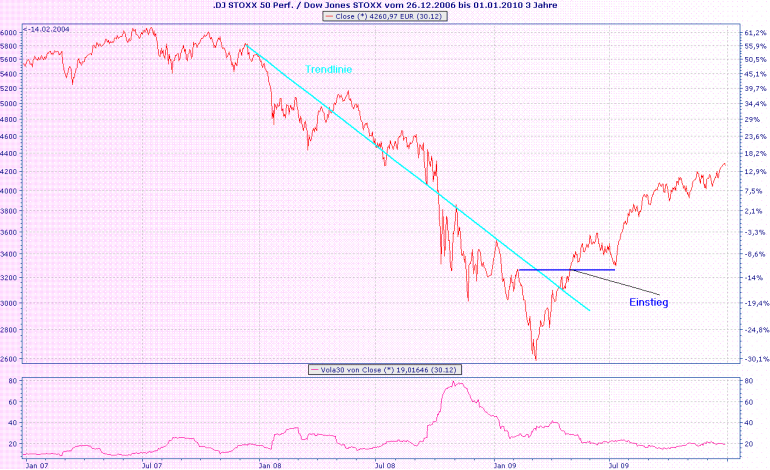
Task: Click the -30,1% percent axis label
Action: (x=757, y=359)
